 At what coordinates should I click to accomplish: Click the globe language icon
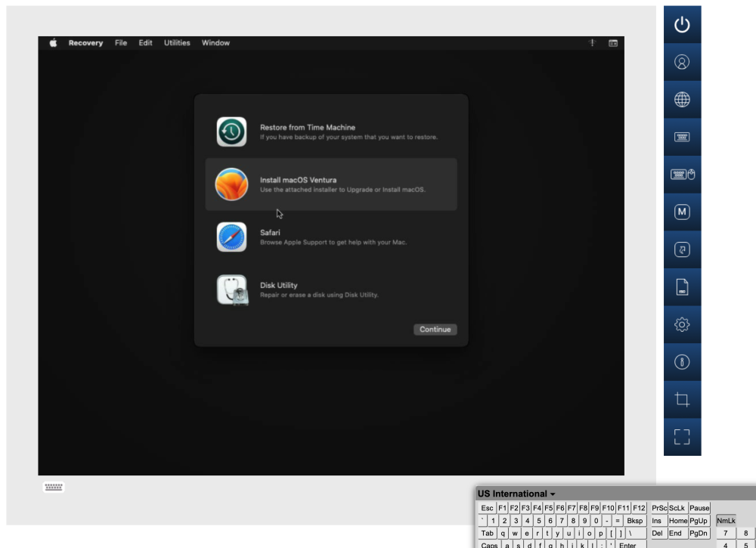(x=682, y=99)
